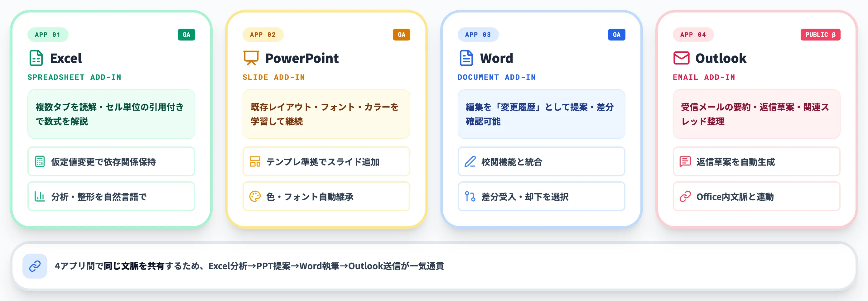
Task: Select the 仮定値変更で依存関係保持 feature row
Action: (x=111, y=162)
